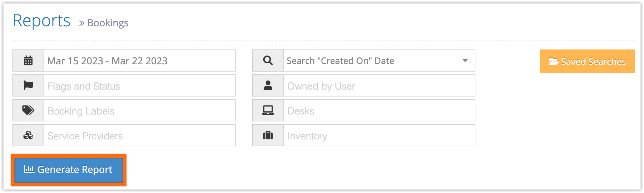Click the Reports breadcrumb heading
The width and height of the screenshot is (644, 193).
tap(41, 21)
